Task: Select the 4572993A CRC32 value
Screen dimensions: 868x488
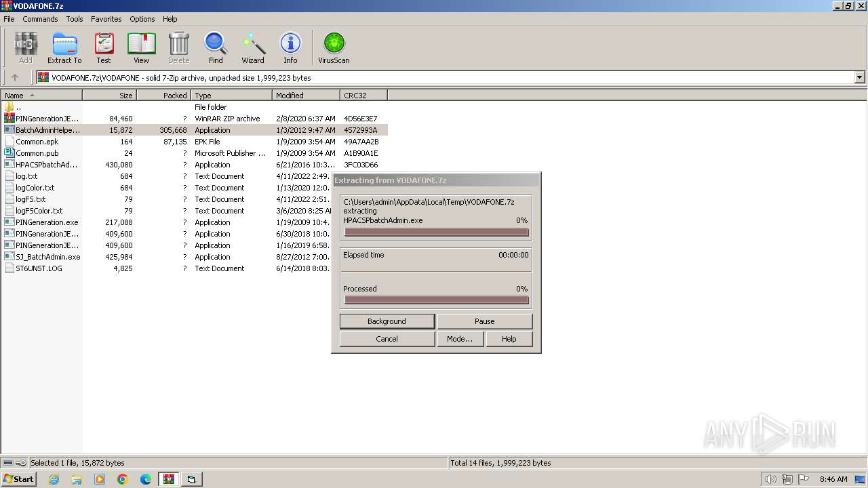Action: tap(361, 130)
